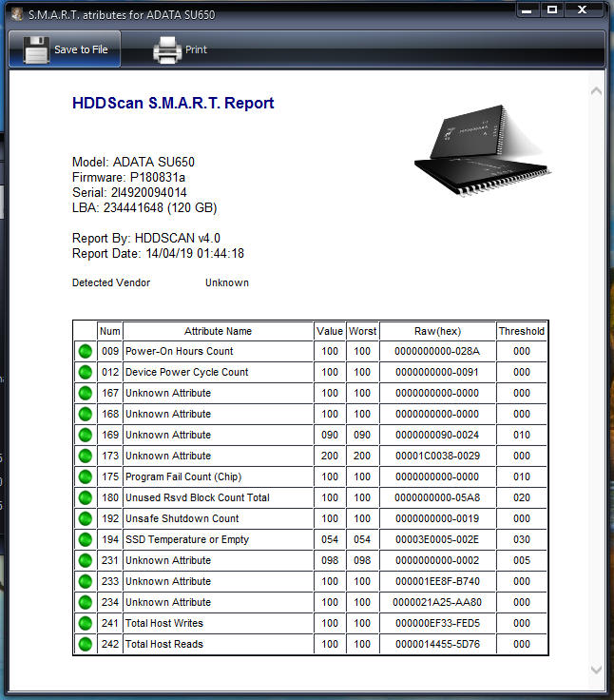Image resolution: width=614 pixels, height=700 pixels.
Task: Click the Unsafe Shutdown Count attribute name
Action: tap(182, 518)
